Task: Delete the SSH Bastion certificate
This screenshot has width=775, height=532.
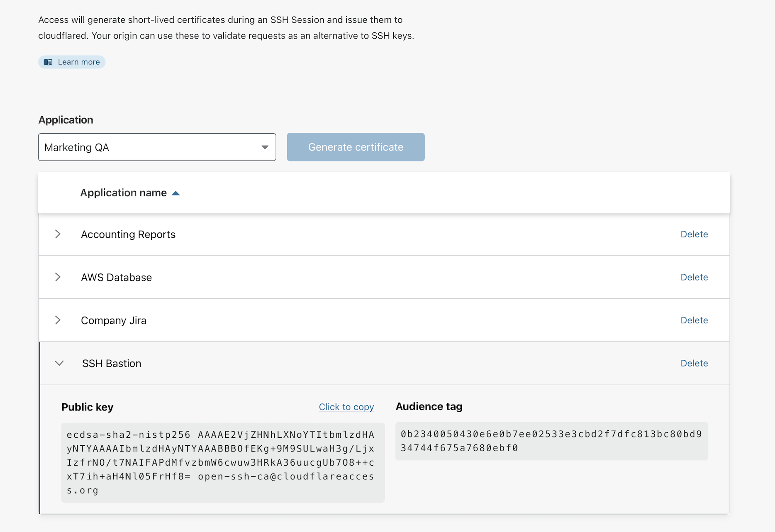Action: 694,364
